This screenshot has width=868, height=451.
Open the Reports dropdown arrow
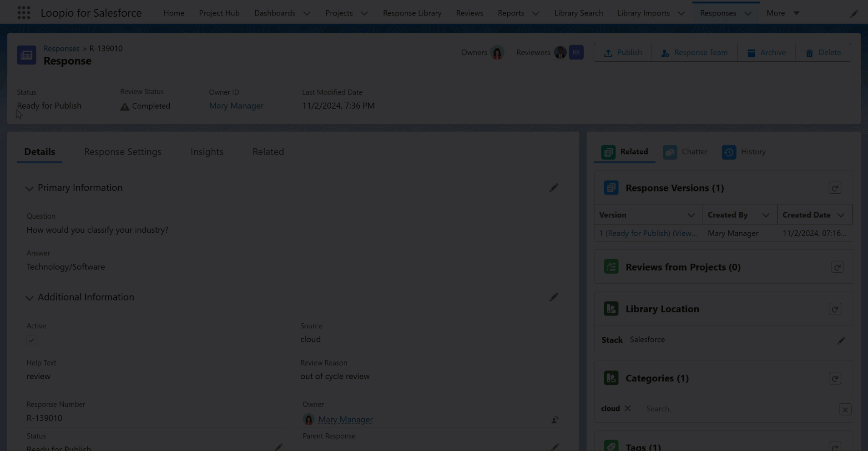click(x=535, y=13)
